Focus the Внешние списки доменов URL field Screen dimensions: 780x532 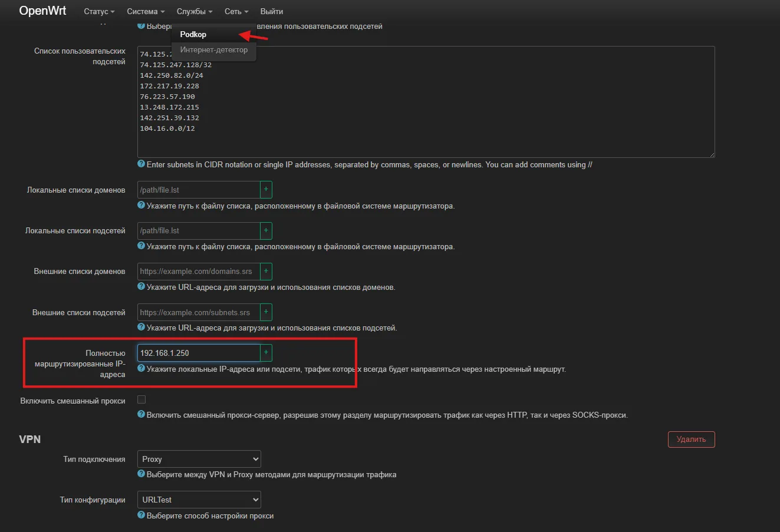click(x=199, y=271)
